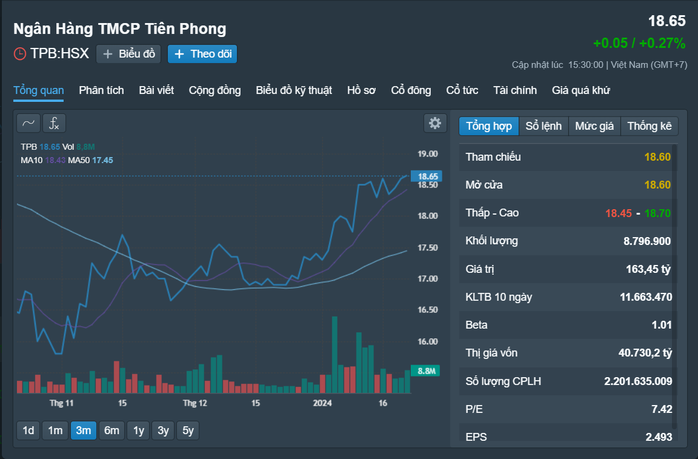Click the 2024 date label on x-axis
The image size is (698, 459).
point(322,403)
